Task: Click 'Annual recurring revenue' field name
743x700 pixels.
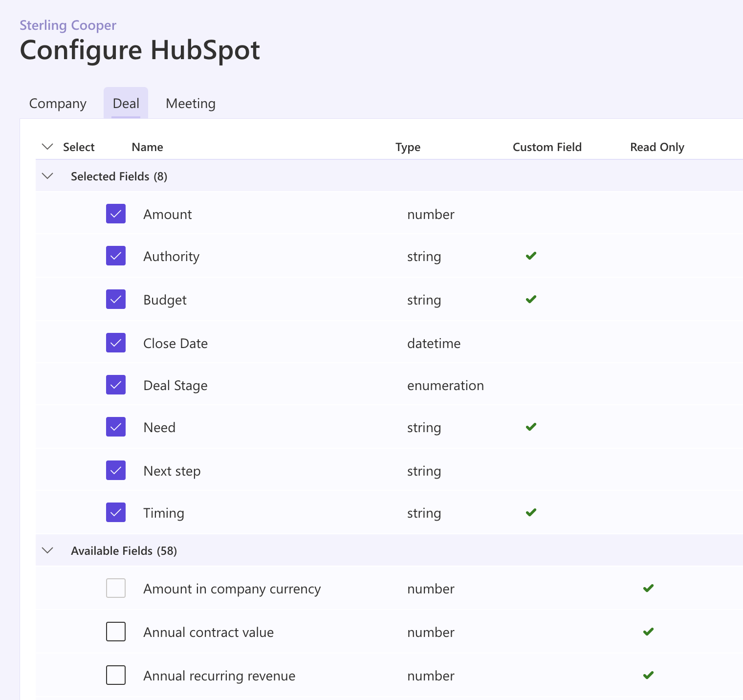Action: [219, 676]
